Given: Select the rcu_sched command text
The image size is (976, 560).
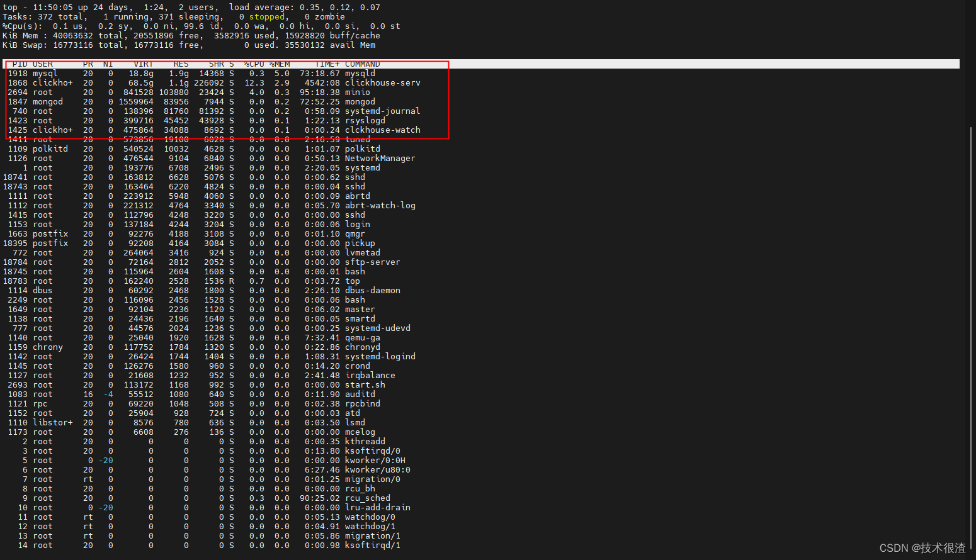Looking at the screenshot, I should [x=368, y=498].
